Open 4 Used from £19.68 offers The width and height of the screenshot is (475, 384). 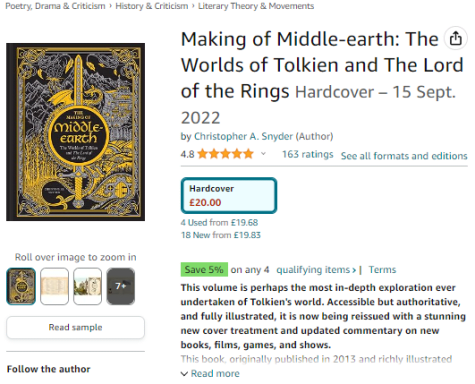219,223
